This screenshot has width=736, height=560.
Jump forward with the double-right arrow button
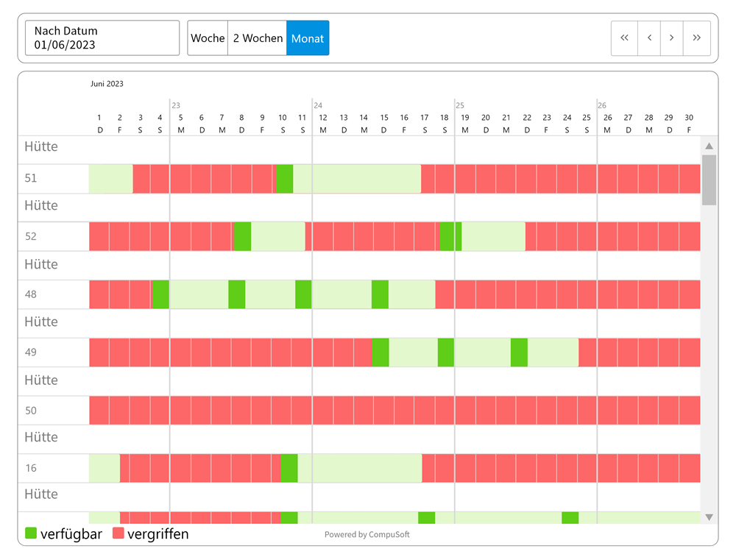(696, 38)
